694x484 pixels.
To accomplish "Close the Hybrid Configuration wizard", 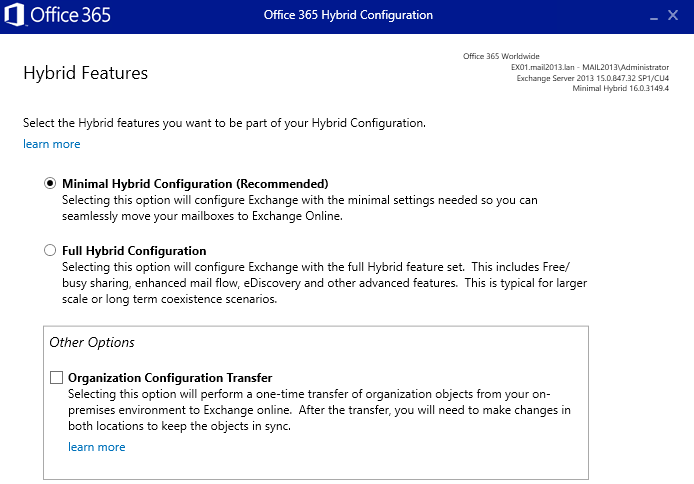I will pos(674,16).
